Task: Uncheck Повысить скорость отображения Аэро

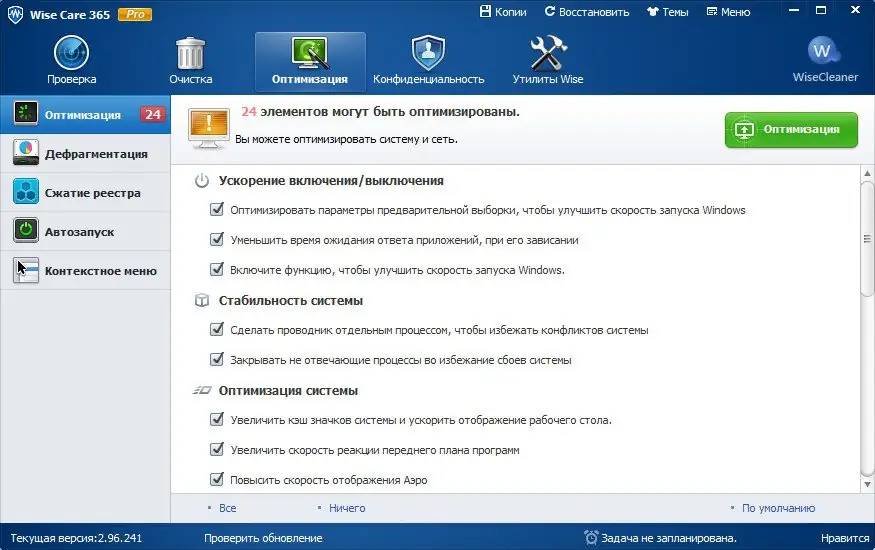Action: point(217,480)
